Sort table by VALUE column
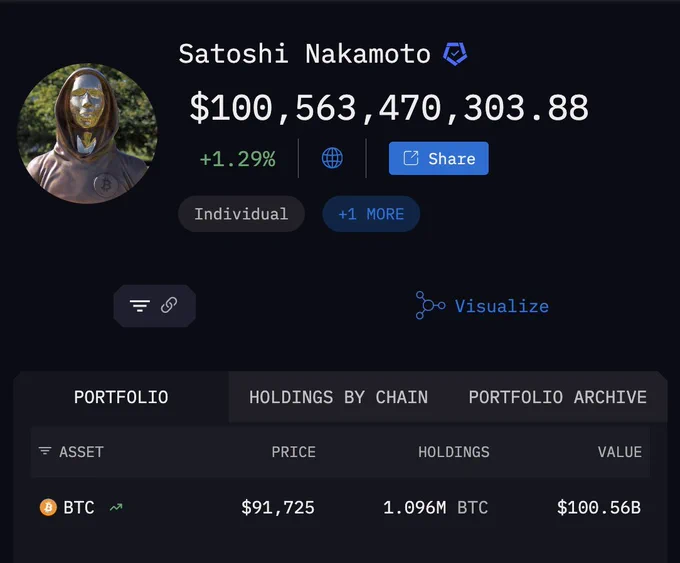Viewport: 680px width, 563px height. pyautogui.click(x=620, y=452)
